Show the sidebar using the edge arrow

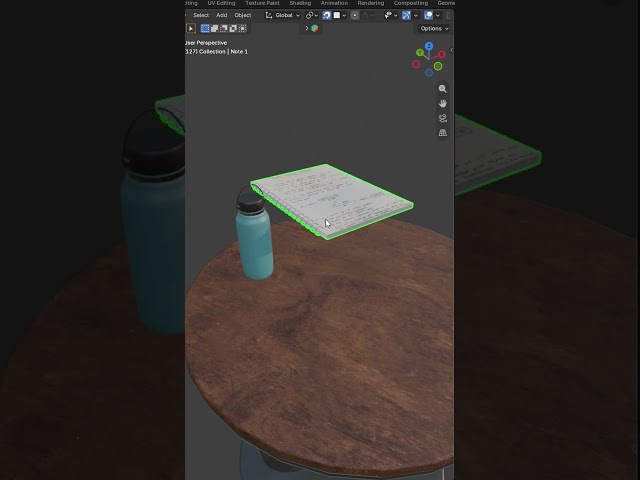pyautogui.click(x=452, y=50)
